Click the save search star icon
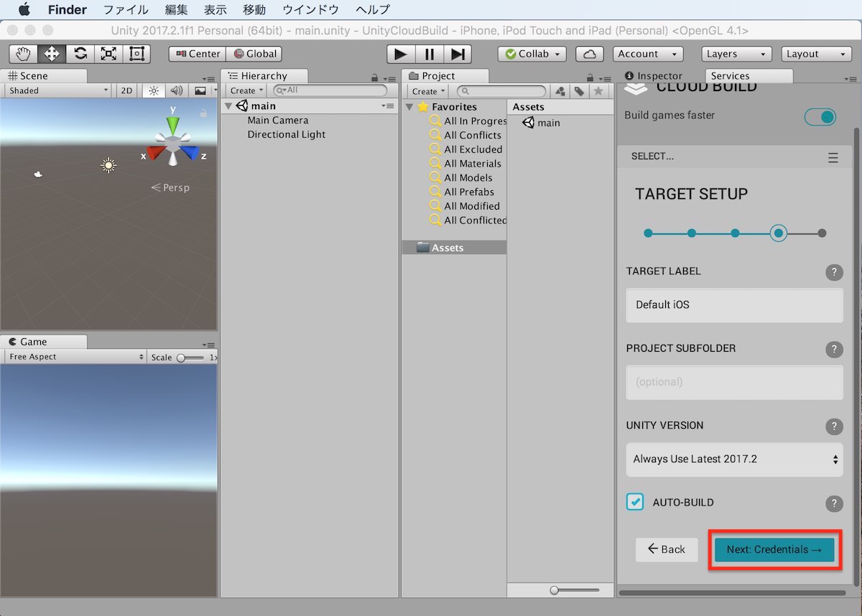 tap(598, 91)
